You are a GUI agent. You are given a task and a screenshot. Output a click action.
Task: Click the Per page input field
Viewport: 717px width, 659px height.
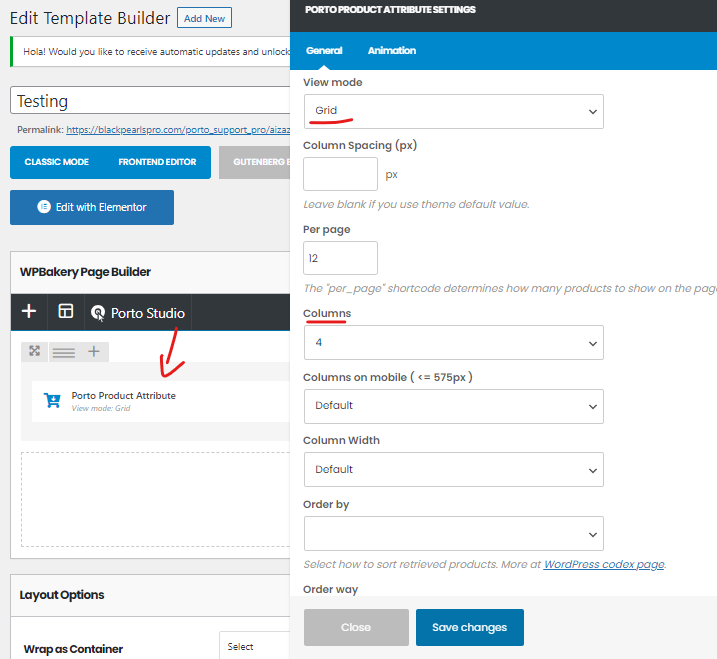[340, 258]
